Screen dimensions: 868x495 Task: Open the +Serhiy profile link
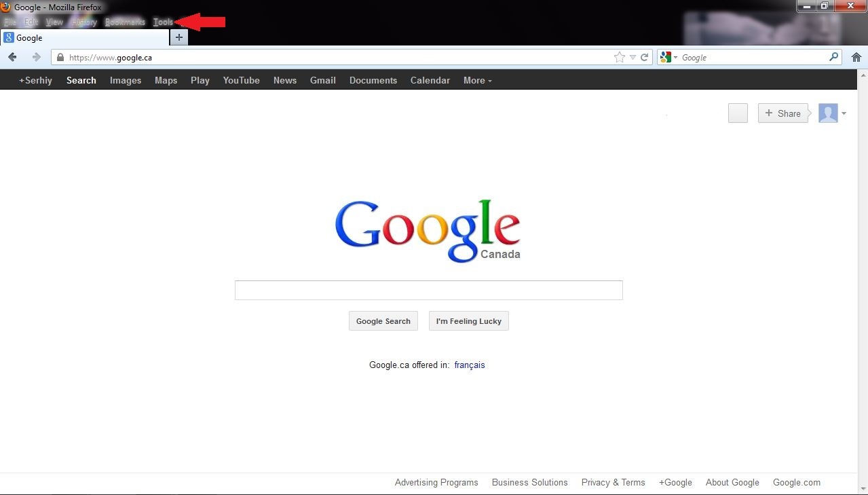click(x=35, y=80)
